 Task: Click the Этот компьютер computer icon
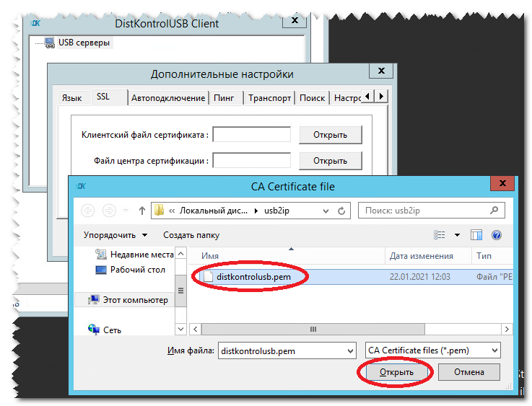pyautogui.click(x=94, y=299)
